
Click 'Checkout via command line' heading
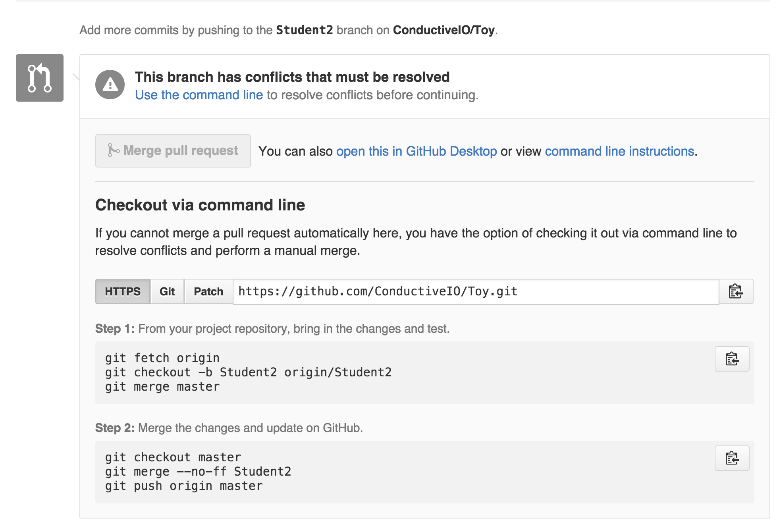tap(200, 205)
